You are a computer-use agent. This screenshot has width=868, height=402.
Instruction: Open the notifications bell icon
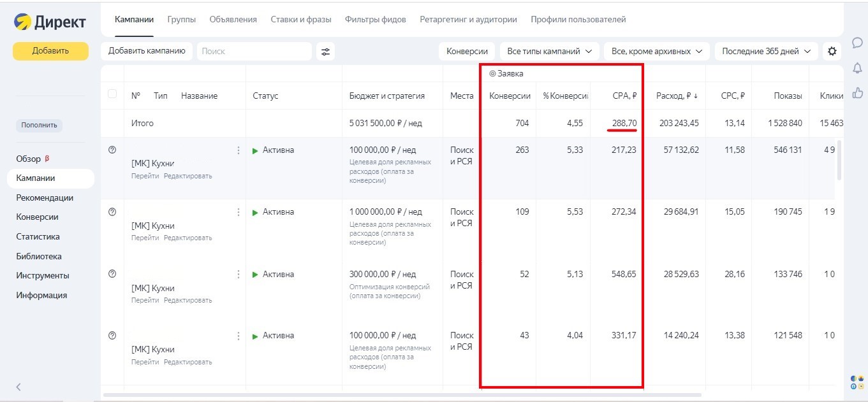click(x=857, y=68)
